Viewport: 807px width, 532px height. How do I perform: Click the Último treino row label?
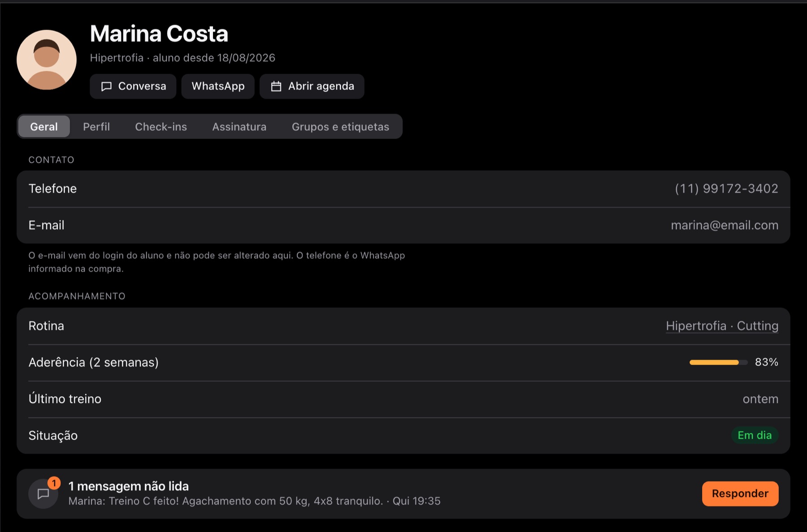pos(65,398)
